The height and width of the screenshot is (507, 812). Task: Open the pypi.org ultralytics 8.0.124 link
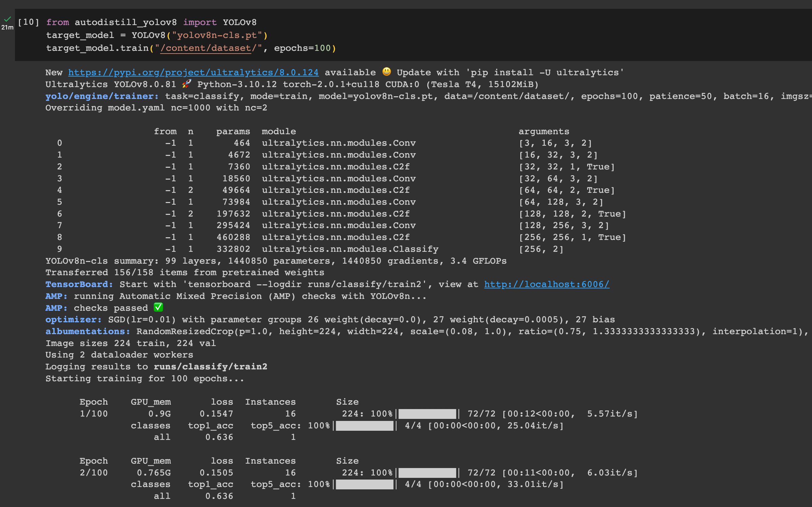193,73
